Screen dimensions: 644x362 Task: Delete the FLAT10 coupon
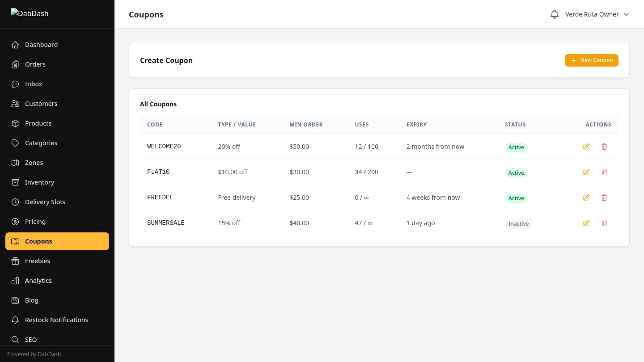click(604, 172)
